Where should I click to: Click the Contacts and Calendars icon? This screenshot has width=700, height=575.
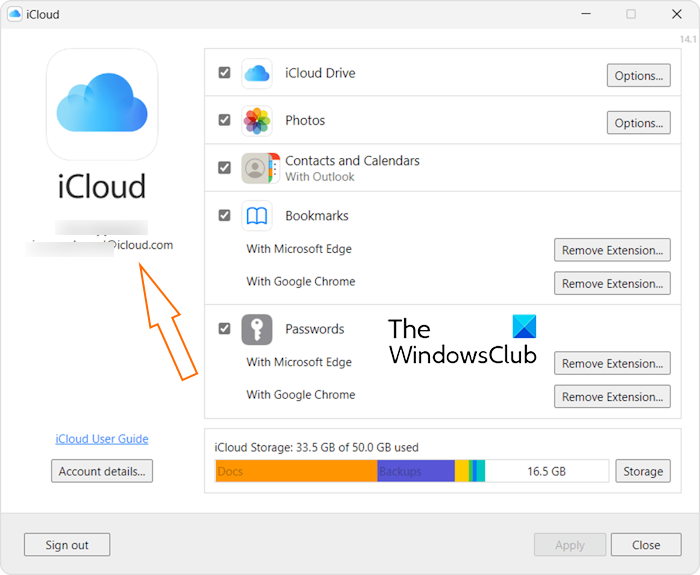point(261,168)
